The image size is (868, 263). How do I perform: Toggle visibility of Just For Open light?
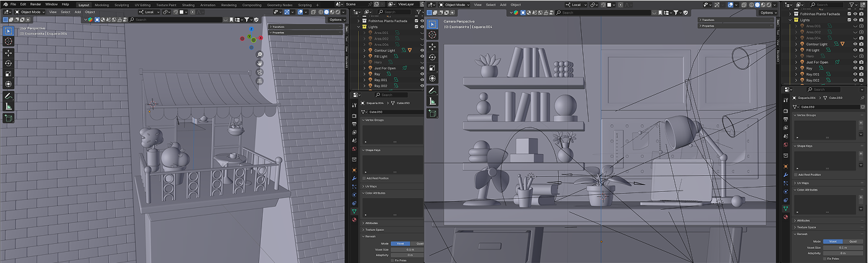pyautogui.click(x=422, y=68)
